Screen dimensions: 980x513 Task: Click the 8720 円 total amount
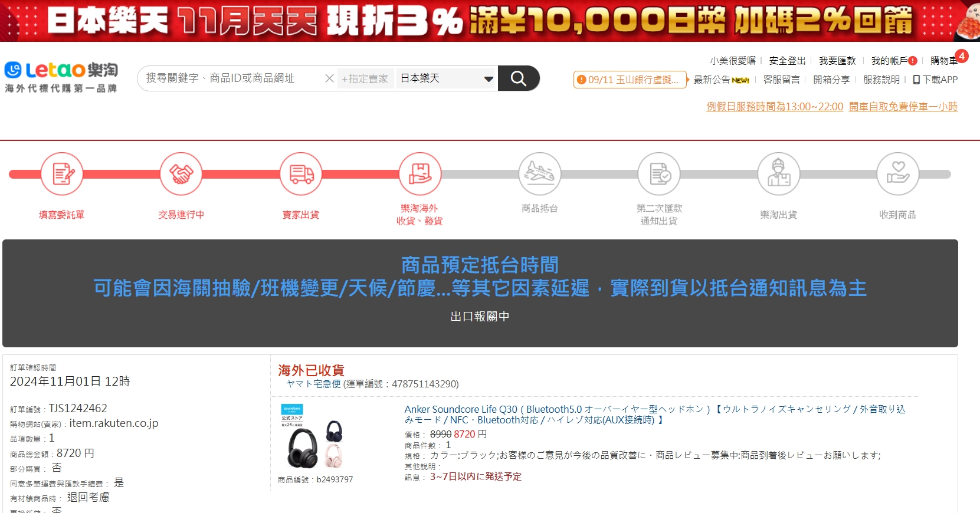(75, 453)
